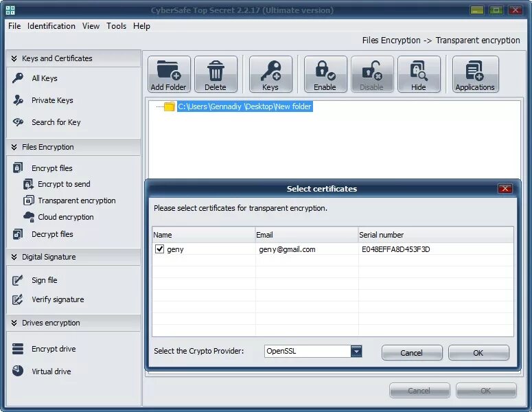The width and height of the screenshot is (532, 412).
Task: Maximize the CyberSafe window
Action: coord(496,10)
